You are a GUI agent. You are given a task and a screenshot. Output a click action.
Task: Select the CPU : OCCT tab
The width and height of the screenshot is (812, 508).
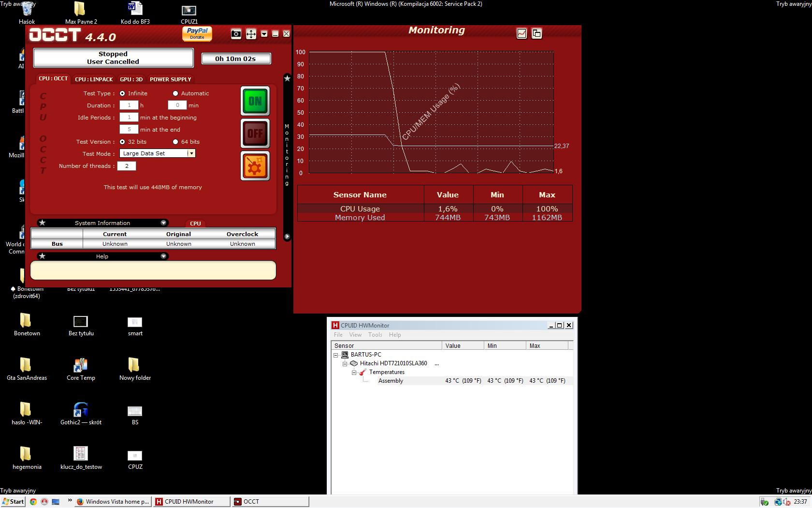[x=53, y=78]
